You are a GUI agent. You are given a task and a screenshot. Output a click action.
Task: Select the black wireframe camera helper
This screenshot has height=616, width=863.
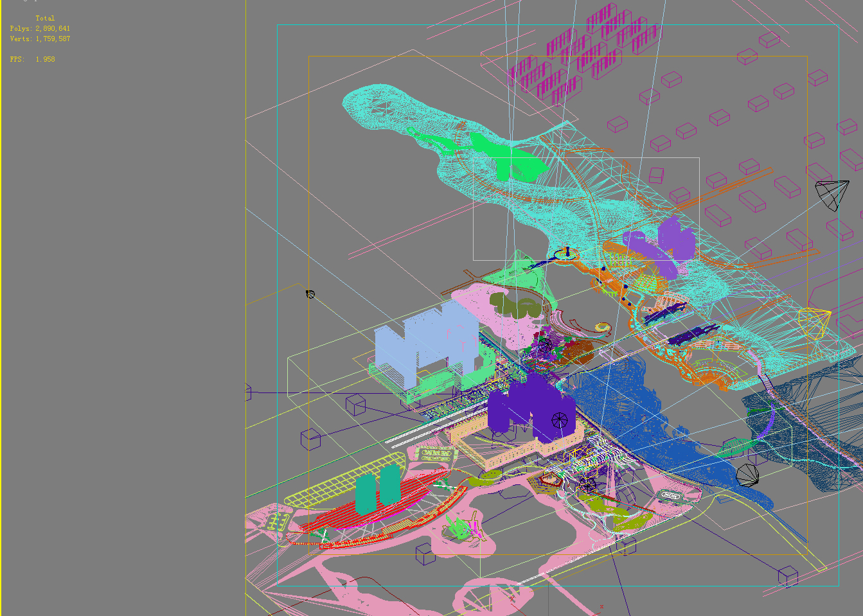click(x=832, y=195)
